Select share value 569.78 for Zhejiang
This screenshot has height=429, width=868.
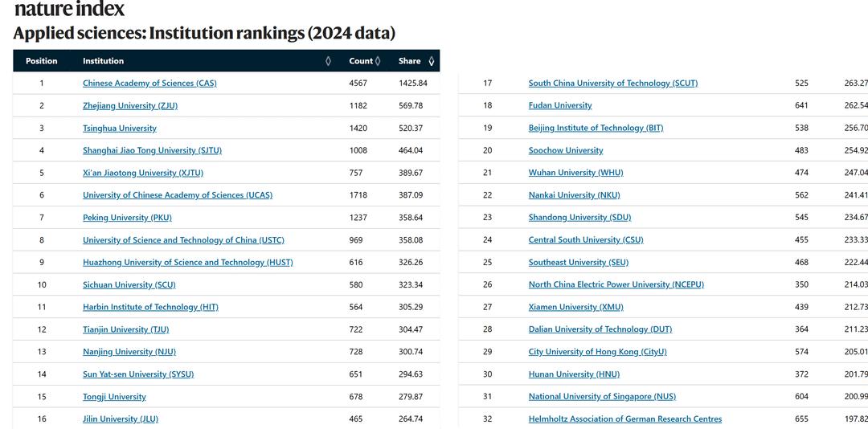click(411, 106)
